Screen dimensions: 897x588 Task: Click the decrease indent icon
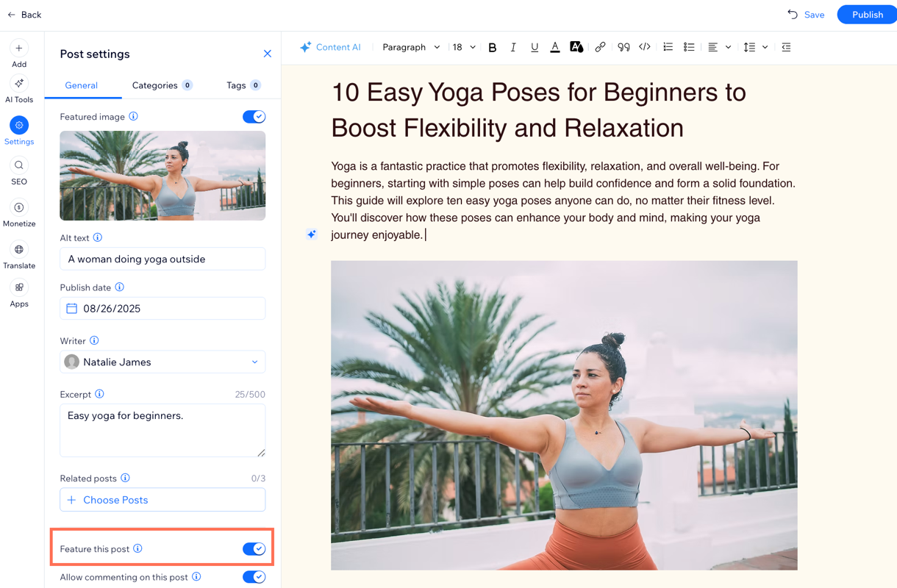[x=786, y=47]
